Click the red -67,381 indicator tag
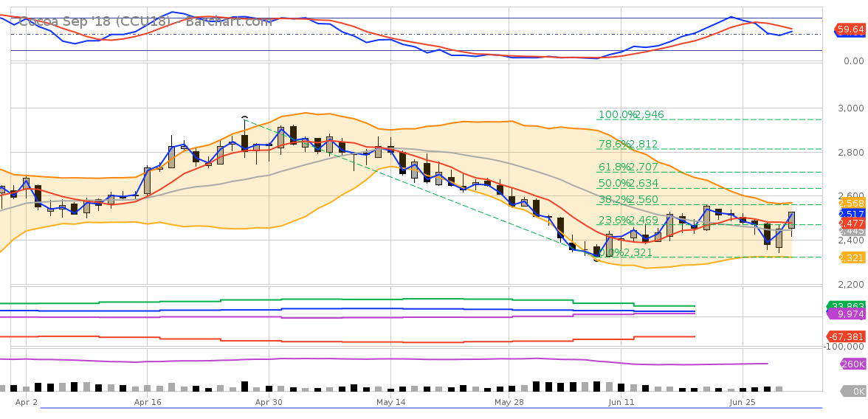This screenshot has width=868, height=419. tap(847, 336)
